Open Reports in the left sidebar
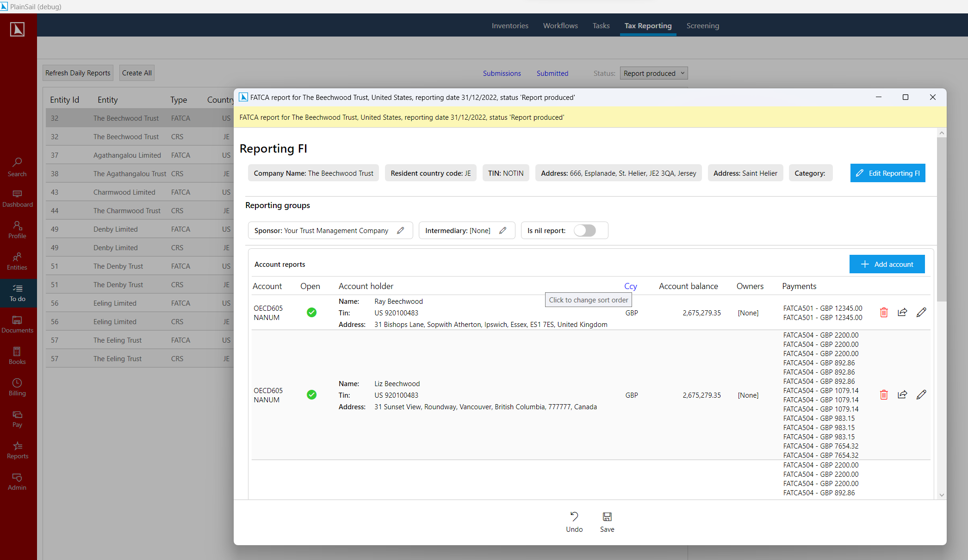The height and width of the screenshot is (560, 968). coord(17,450)
